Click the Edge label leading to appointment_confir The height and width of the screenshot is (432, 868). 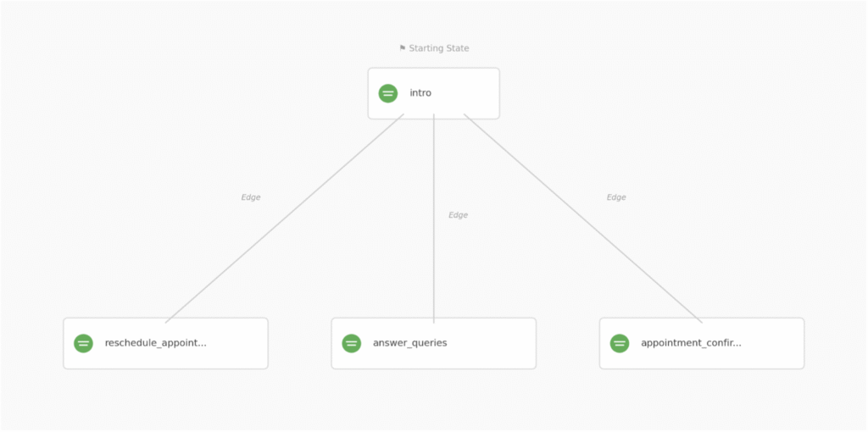(616, 197)
